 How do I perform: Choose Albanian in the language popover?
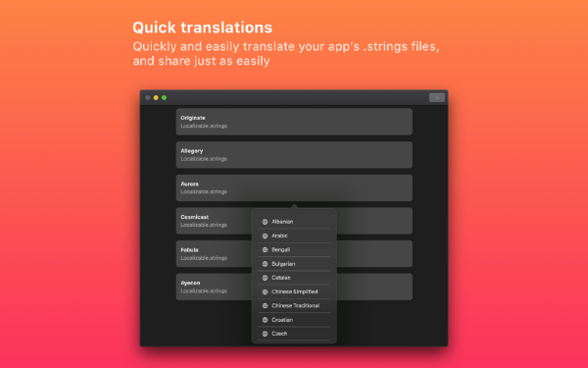click(294, 222)
